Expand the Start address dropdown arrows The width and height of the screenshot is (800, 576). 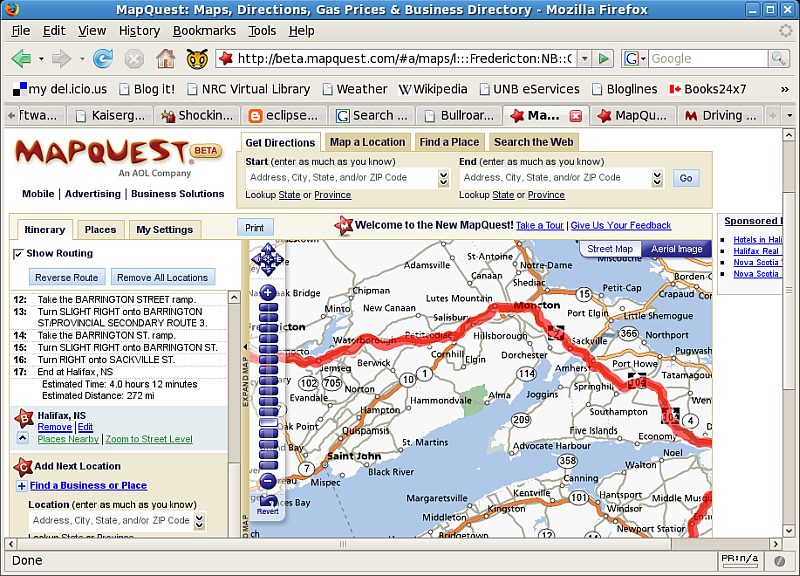click(x=443, y=178)
